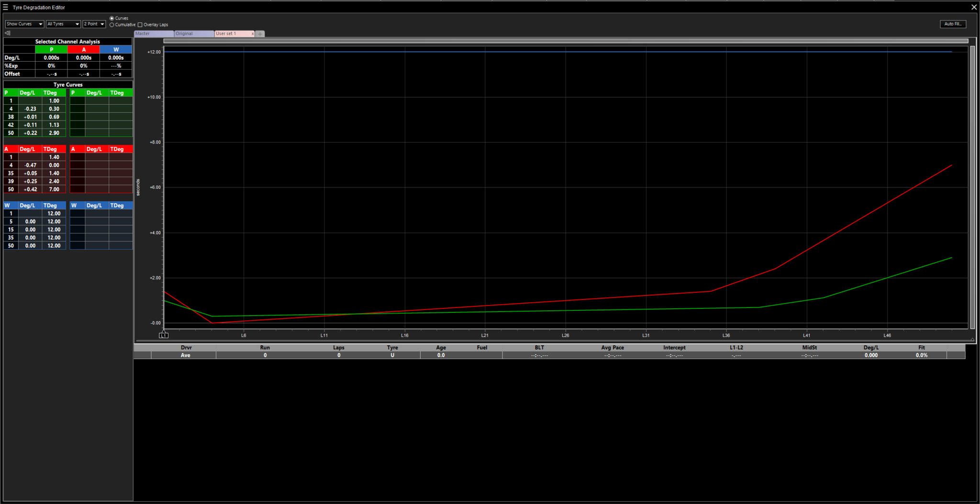Image resolution: width=980 pixels, height=504 pixels.
Task: Select the Cumulative radio button
Action: [x=112, y=25]
